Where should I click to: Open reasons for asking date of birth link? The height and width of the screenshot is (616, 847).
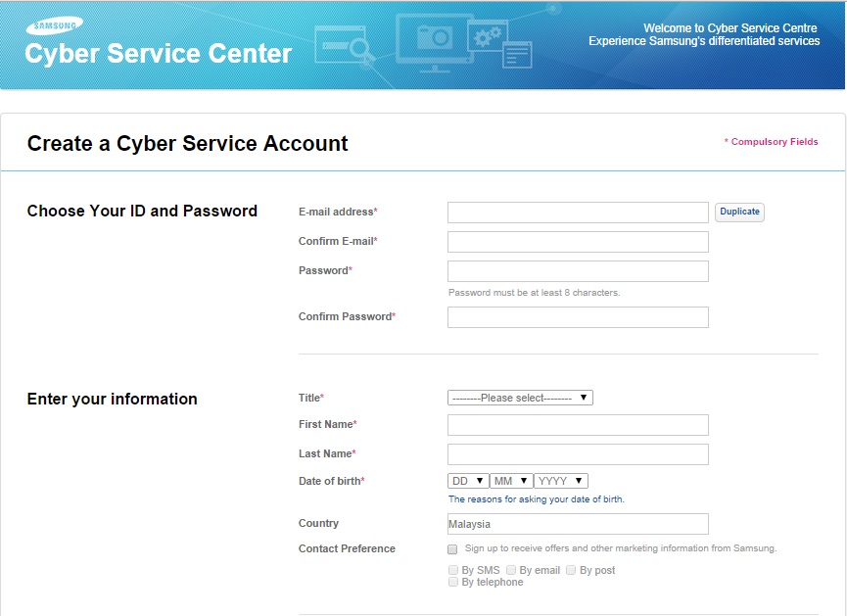coord(536,499)
